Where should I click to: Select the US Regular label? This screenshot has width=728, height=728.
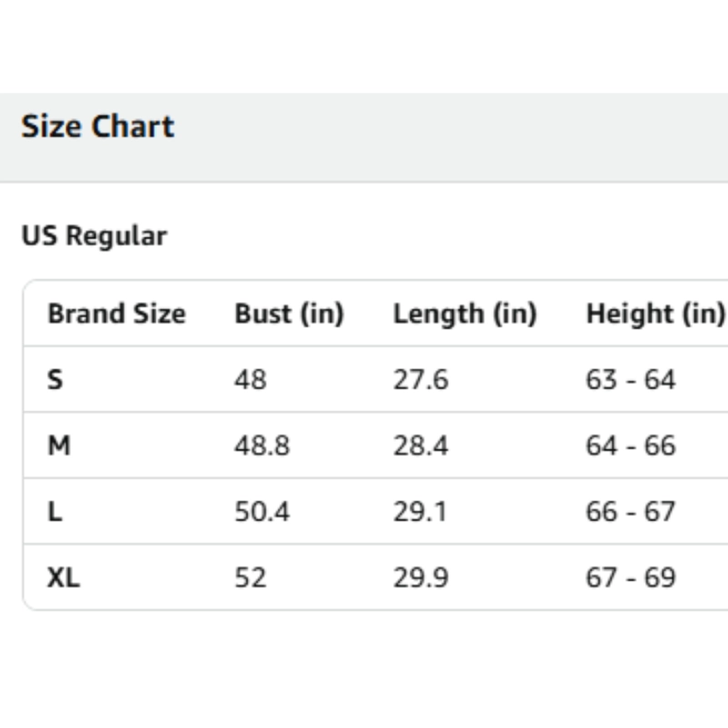(94, 237)
